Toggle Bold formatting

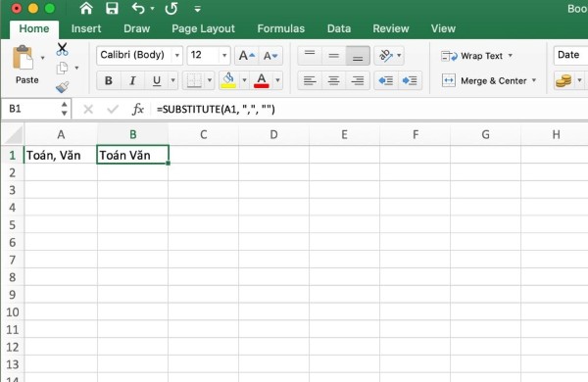[x=109, y=80]
